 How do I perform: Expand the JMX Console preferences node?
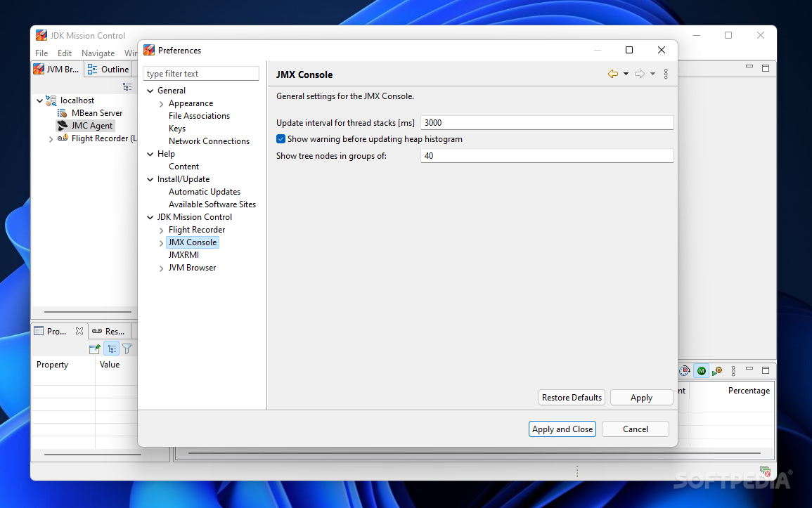[x=162, y=243]
